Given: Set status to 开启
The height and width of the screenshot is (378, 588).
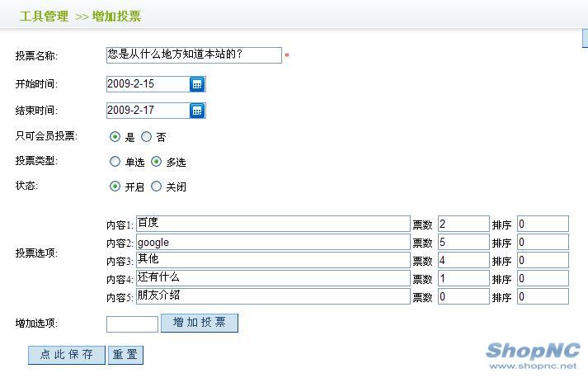Looking at the screenshot, I should [115, 187].
